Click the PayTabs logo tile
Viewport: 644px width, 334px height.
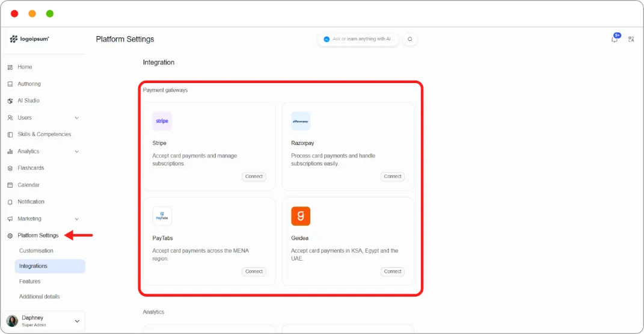162,216
